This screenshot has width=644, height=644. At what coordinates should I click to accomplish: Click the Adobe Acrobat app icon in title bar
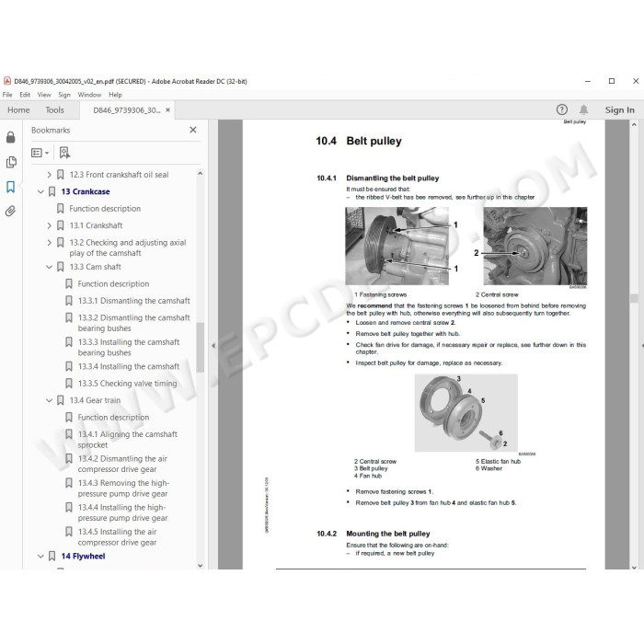[x=7, y=81]
